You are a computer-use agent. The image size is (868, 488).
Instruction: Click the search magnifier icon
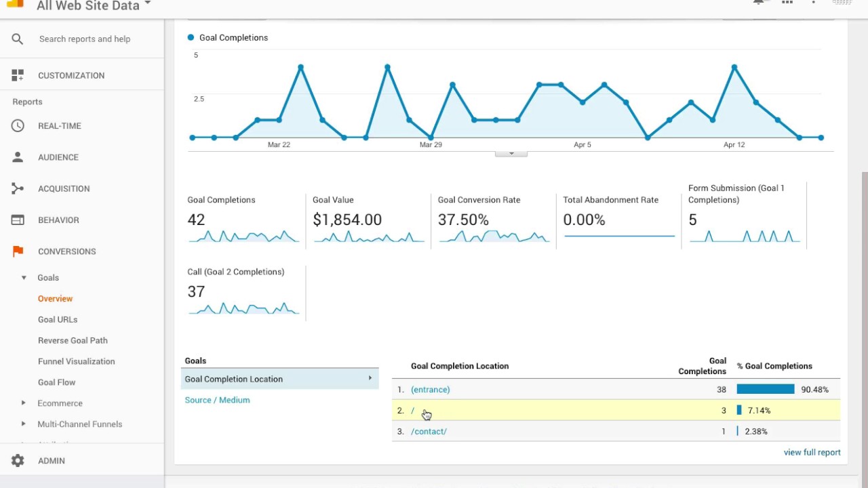pyautogui.click(x=18, y=39)
